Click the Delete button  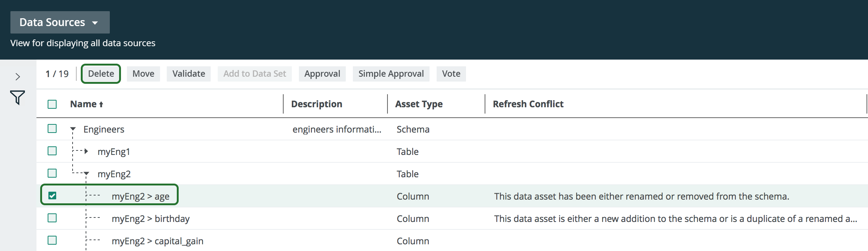point(101,74)
